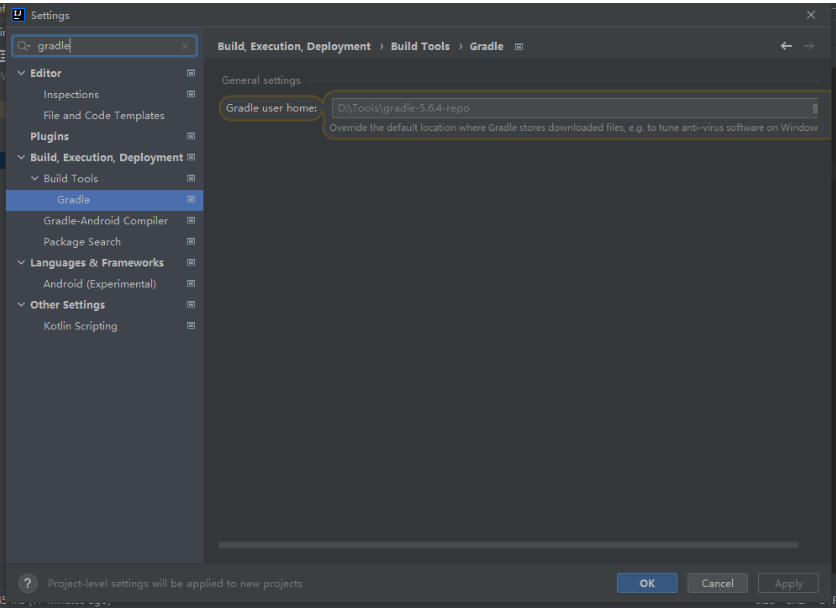
Task: Click the OK button
Action: pos(647,583)
